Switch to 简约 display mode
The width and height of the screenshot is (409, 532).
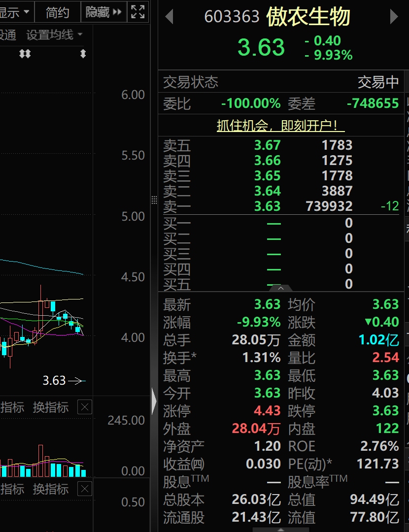tap(57, 12)
